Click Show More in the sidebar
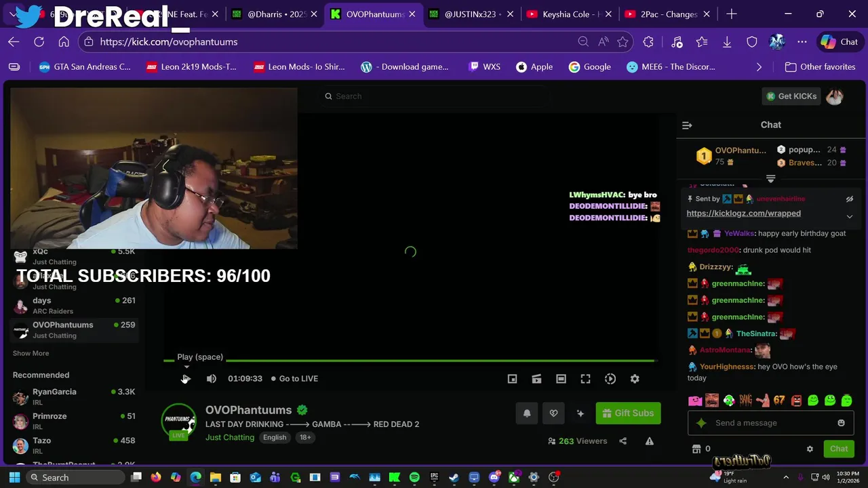Image resolution: width=868 pixels, height=488 pixels. pos(31,353)
